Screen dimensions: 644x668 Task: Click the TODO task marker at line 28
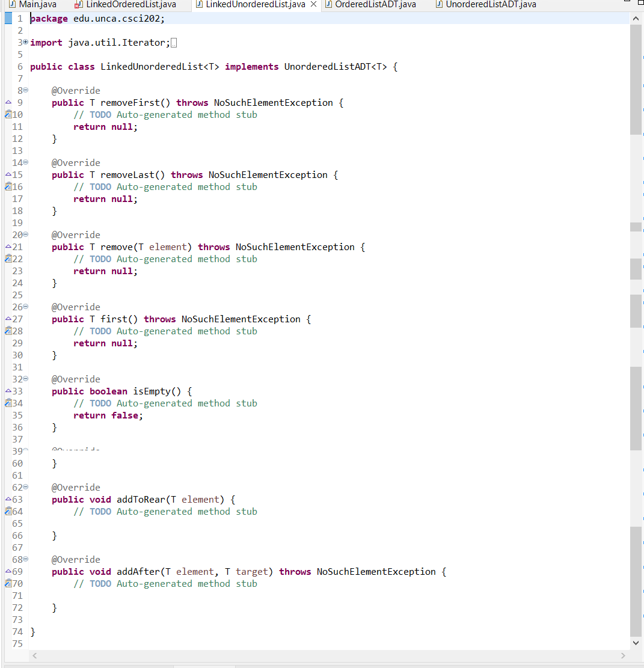(x=8, y=331)
